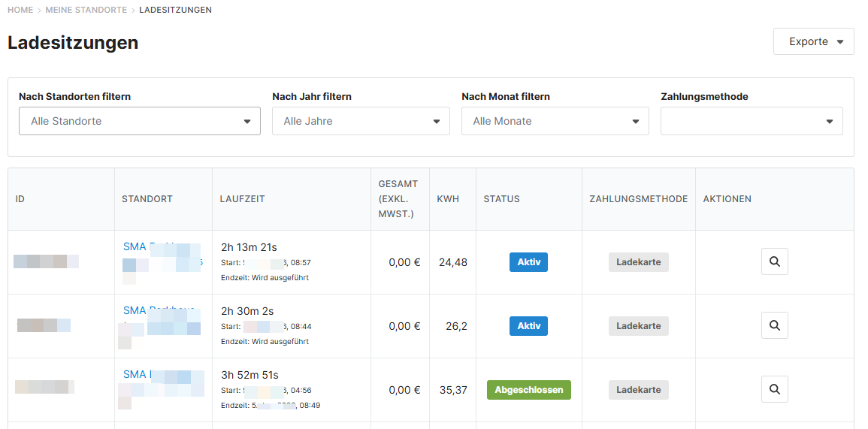Open details for the 2h 13m 21s session
Screen dimensions: 868x429
click(x=774, y=262)
